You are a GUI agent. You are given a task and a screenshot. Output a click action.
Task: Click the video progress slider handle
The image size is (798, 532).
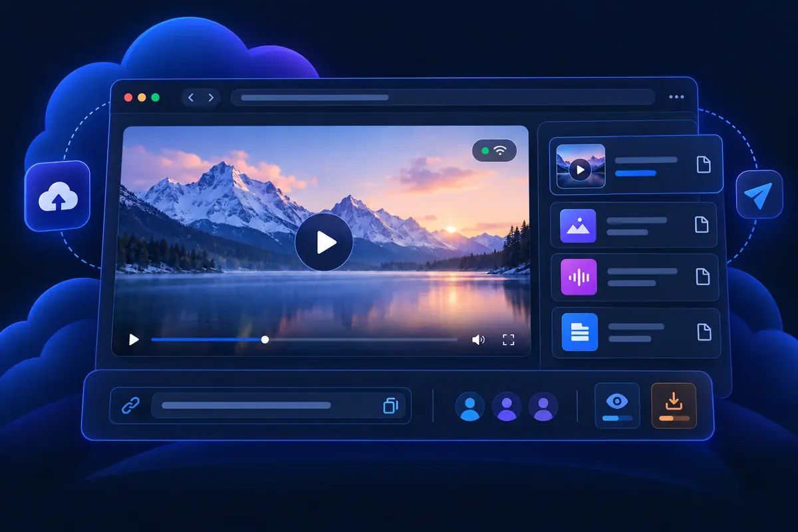click(265, 340)
